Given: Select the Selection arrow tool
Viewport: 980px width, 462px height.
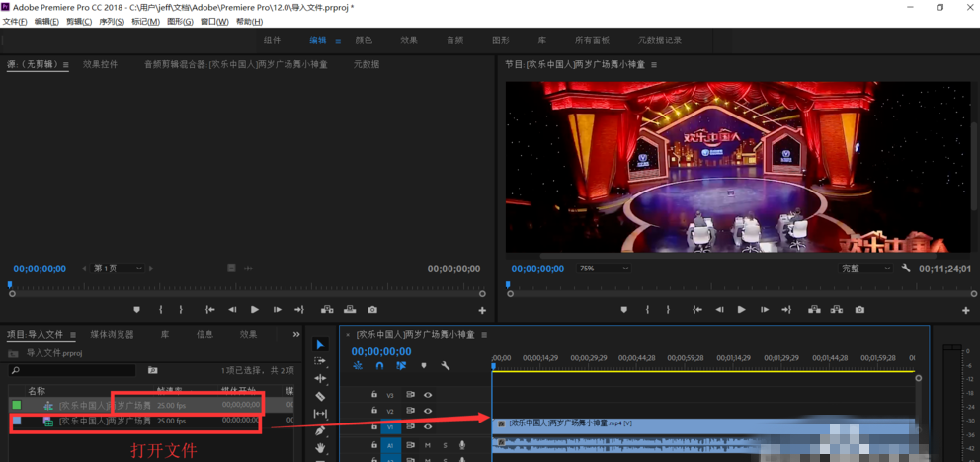Looking at the screenshot, I should pos(320,345).
